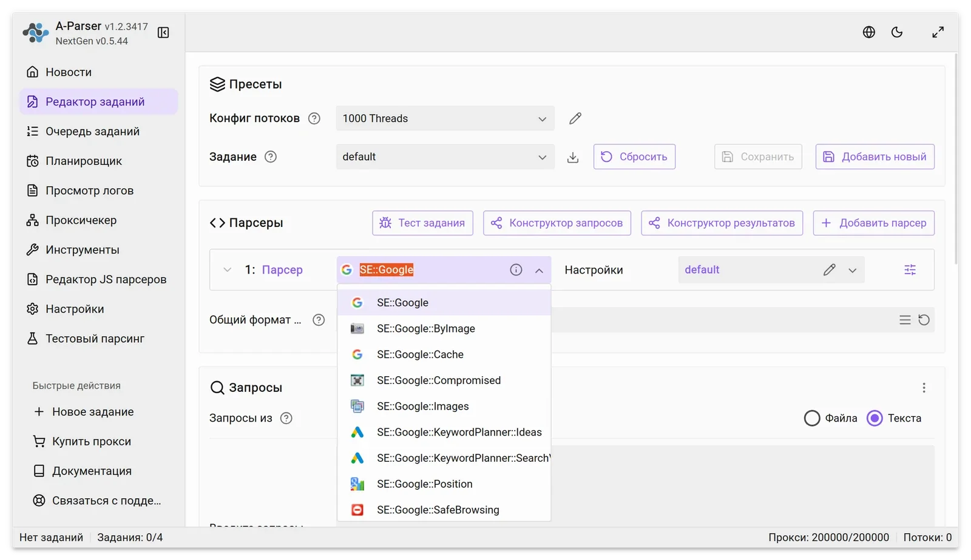Open Очередь заданий page
The image size is (971, 560).
click(x=99, y=132)
